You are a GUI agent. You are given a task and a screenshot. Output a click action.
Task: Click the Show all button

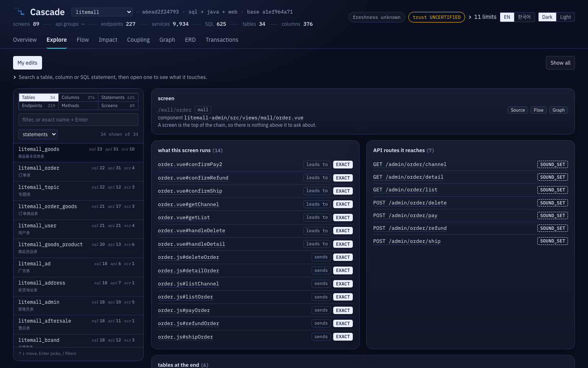point(560,63)
